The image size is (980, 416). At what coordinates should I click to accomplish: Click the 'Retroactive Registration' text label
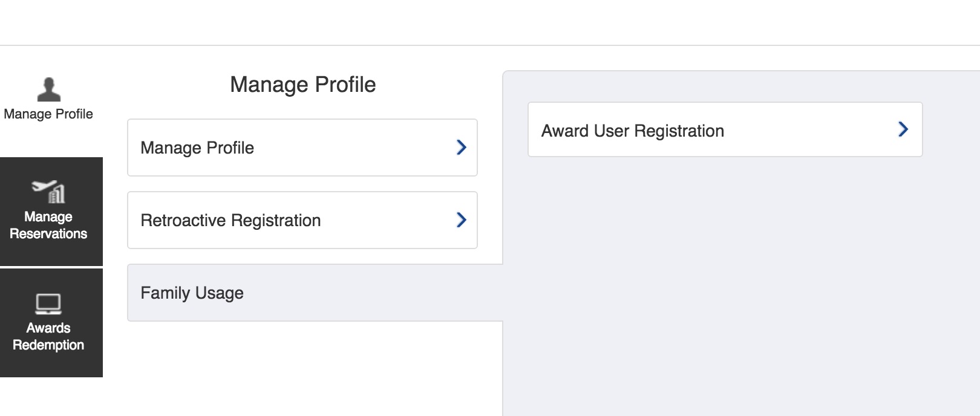pyautogui.click(x=230, y=221)
